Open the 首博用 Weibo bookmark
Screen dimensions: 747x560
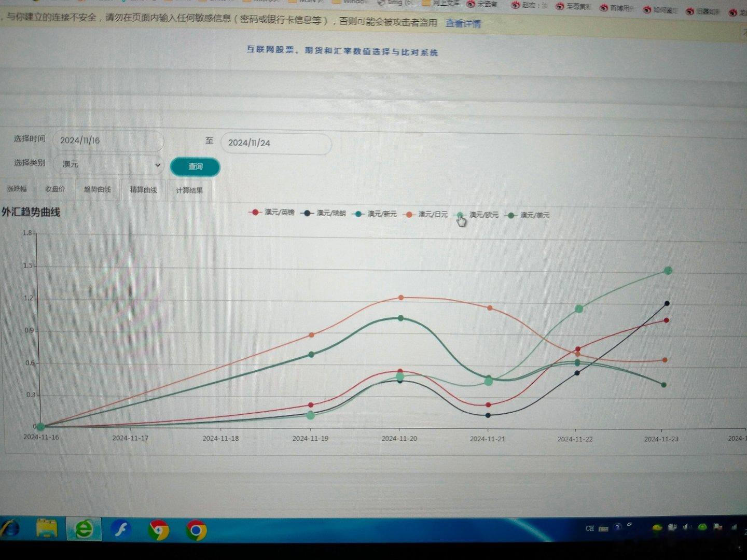point(617,8)
